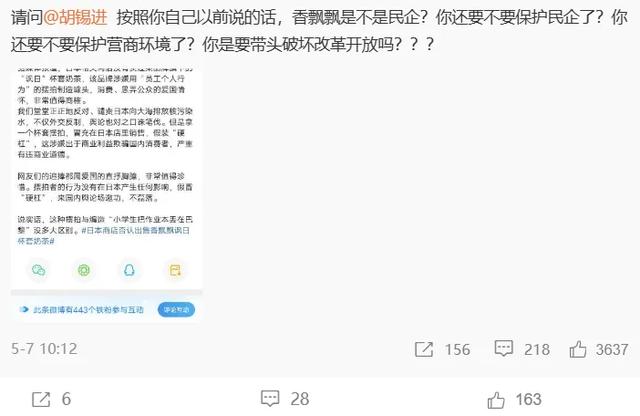Click the yellow note share icon
This screenshot has width=640, height=416.
175,270
